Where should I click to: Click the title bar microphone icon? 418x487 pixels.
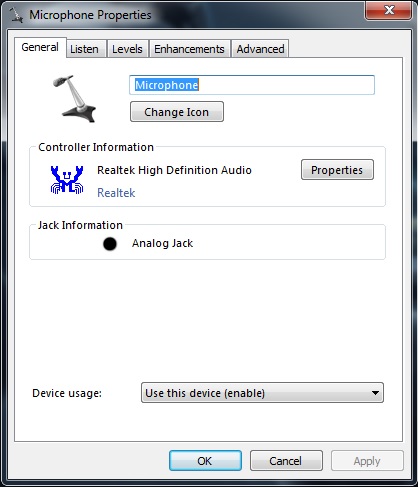pos(16,15)
